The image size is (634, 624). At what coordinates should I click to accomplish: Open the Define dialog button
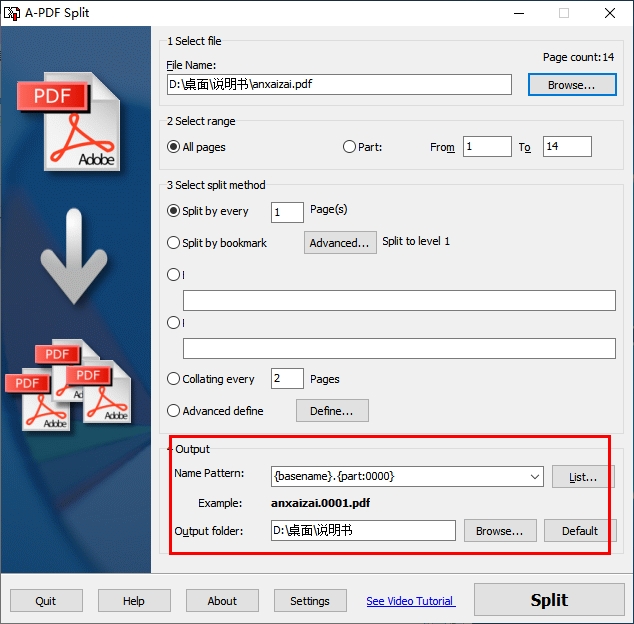coord(332,410)
